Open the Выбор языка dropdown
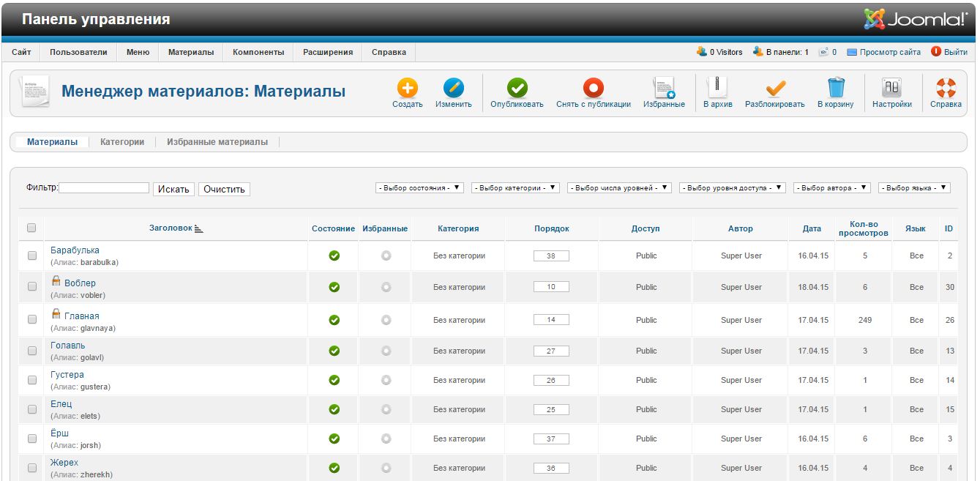Image resolution: width=980 pixels, height=481 pixels. coord(914,188)
